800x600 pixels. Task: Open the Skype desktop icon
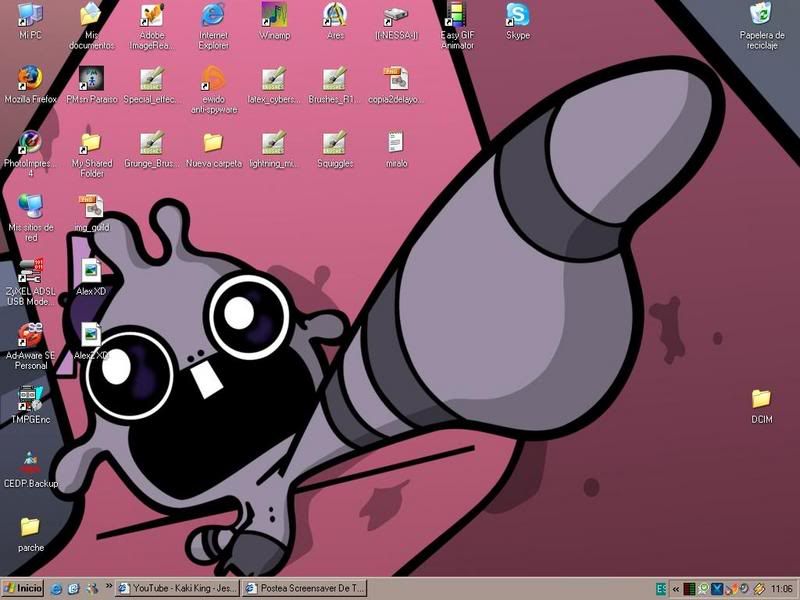tap(518, 21)
